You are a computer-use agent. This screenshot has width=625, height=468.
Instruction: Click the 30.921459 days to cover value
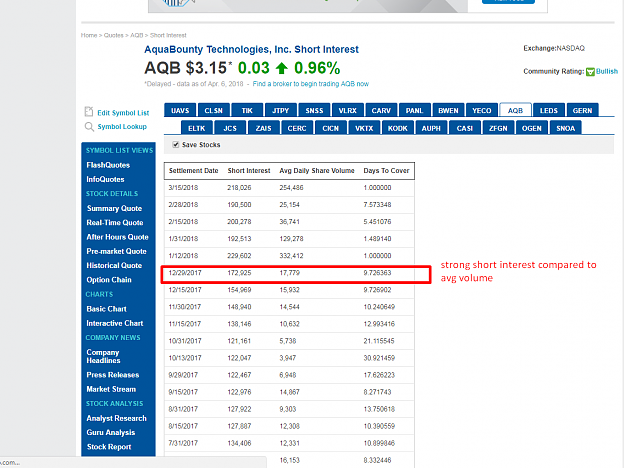[x=379, y=358]
